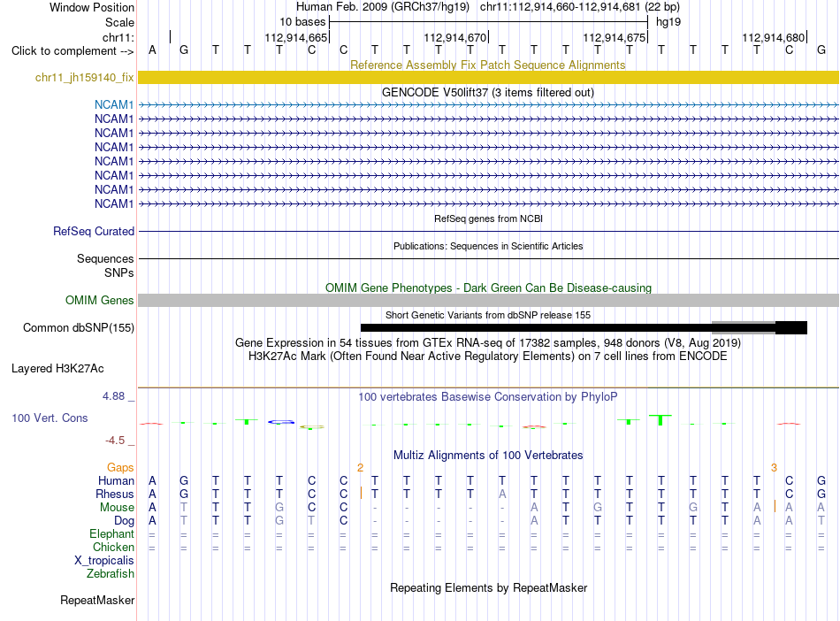Open the Reference Assembly Fix Patch Sequence Alignments title
This screenshot has height=621, width=840.
pyautogui.click(x=487, y=65)
